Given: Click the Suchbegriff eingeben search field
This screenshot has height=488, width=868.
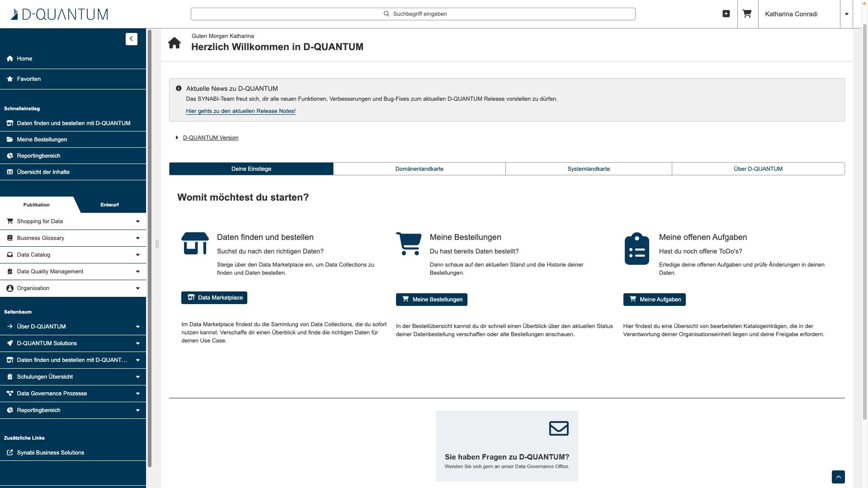Looking at the screenshot, I should point(413,14).
